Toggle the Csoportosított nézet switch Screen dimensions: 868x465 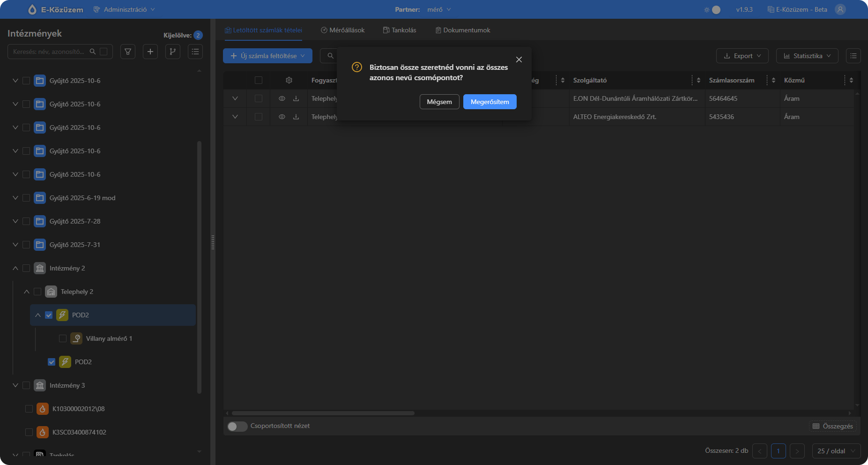(x=237, y=426)
